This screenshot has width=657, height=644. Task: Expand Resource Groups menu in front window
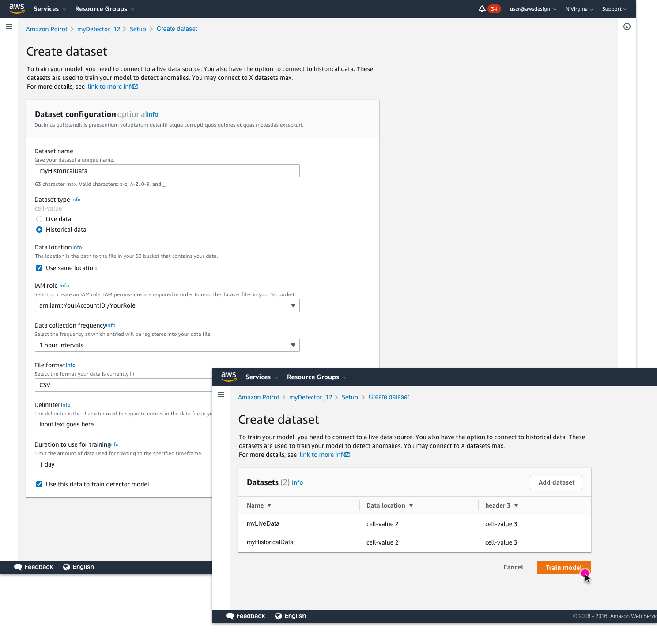pos(317,377)
